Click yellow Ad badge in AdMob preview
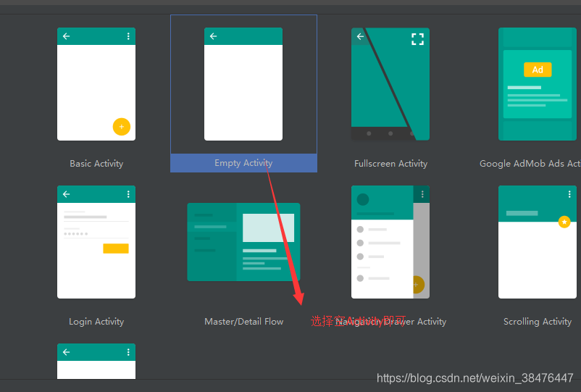581x392 pixels. pyautogui.click(x=538, y=70)
